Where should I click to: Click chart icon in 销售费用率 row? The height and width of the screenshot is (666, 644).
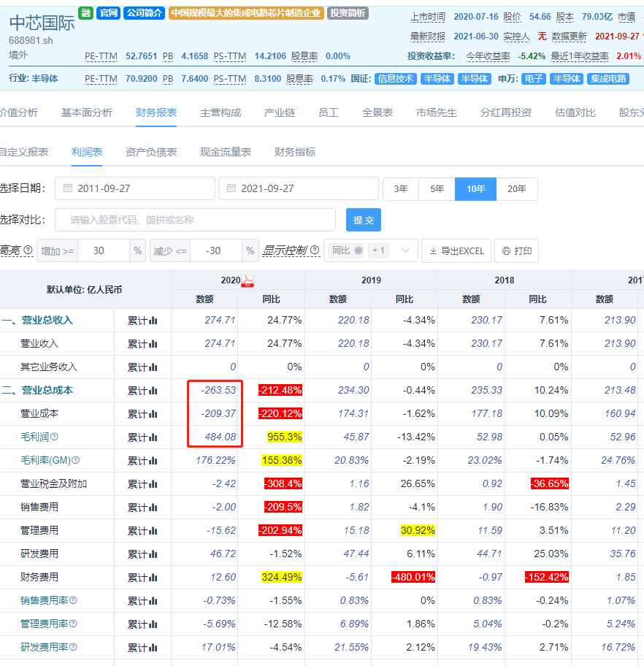153,601
